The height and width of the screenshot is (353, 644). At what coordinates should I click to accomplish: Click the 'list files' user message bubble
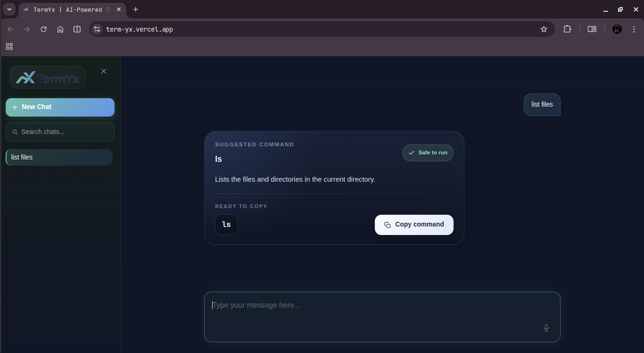point(542,104)
